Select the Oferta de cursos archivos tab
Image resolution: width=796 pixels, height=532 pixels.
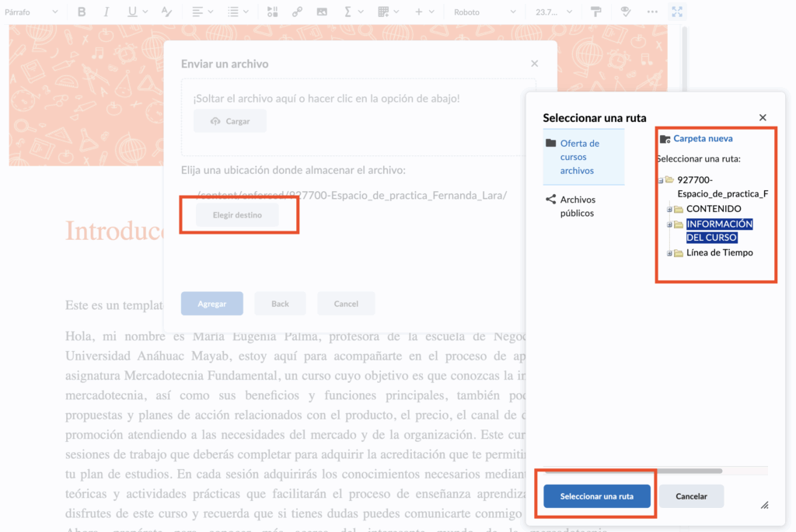579,157
